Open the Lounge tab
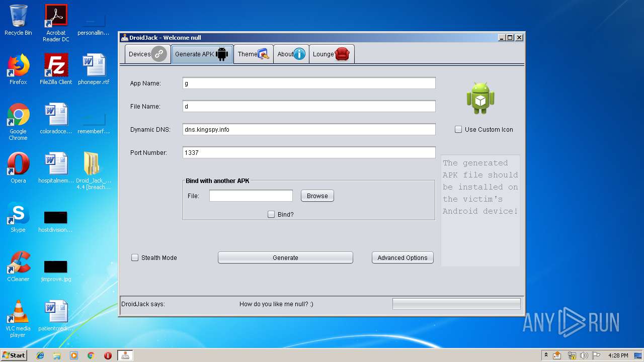The image size is (644, 362). (332, 54)
